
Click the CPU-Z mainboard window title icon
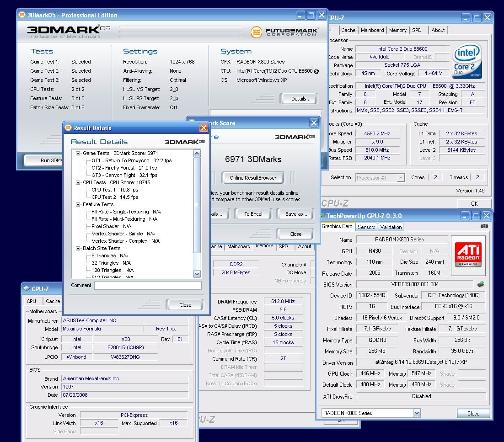(27, 288)
